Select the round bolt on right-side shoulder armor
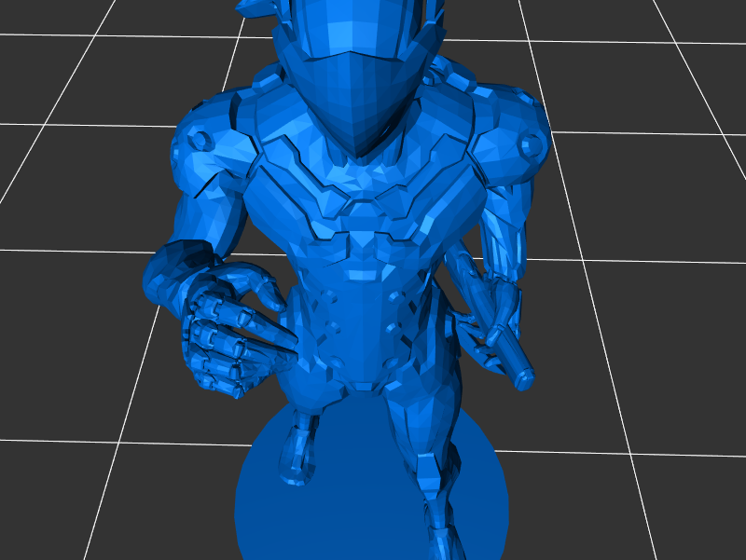The height and width of the screenshot is (560, 746). pyautogui.click(x=531, y=143)
